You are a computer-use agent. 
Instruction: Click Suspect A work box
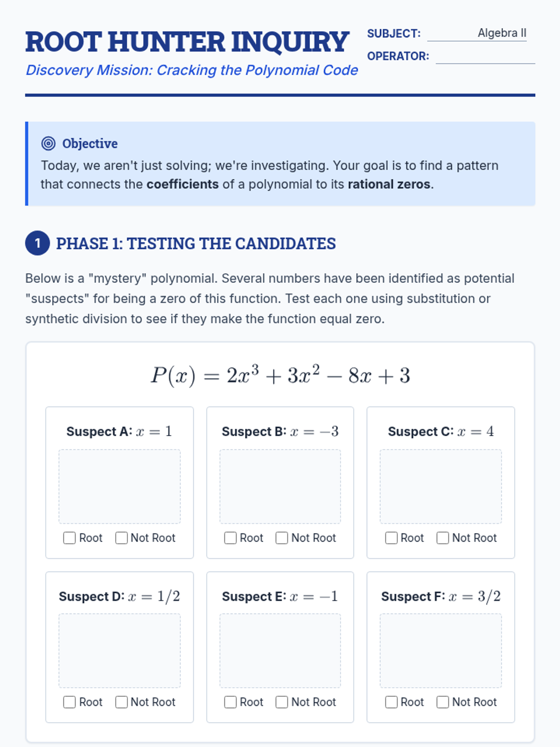(x=119, y=486)
